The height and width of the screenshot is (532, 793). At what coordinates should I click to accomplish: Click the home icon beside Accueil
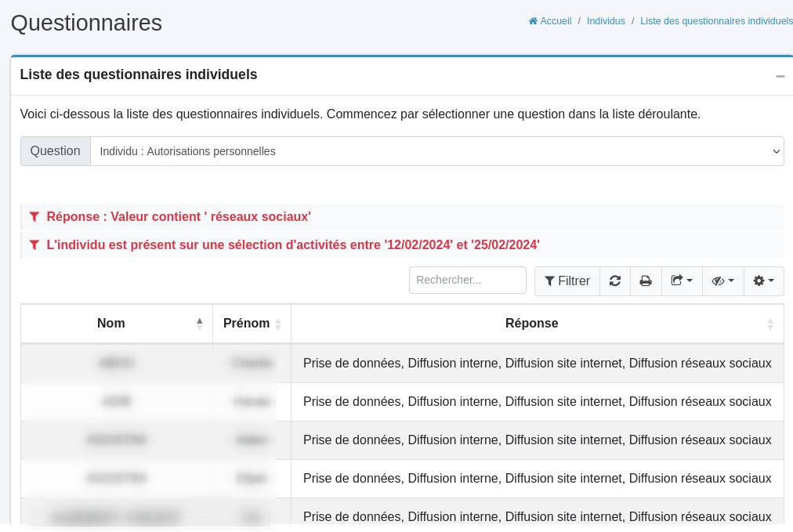click(533, 21)
